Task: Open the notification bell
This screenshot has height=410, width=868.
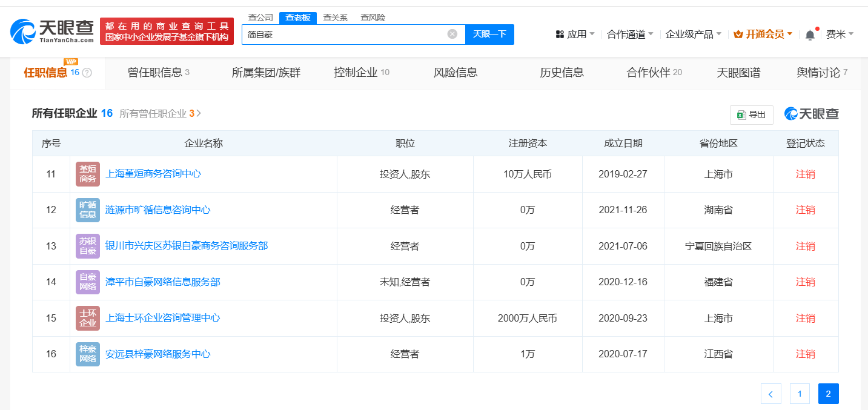Action: [x=809, y=35]
